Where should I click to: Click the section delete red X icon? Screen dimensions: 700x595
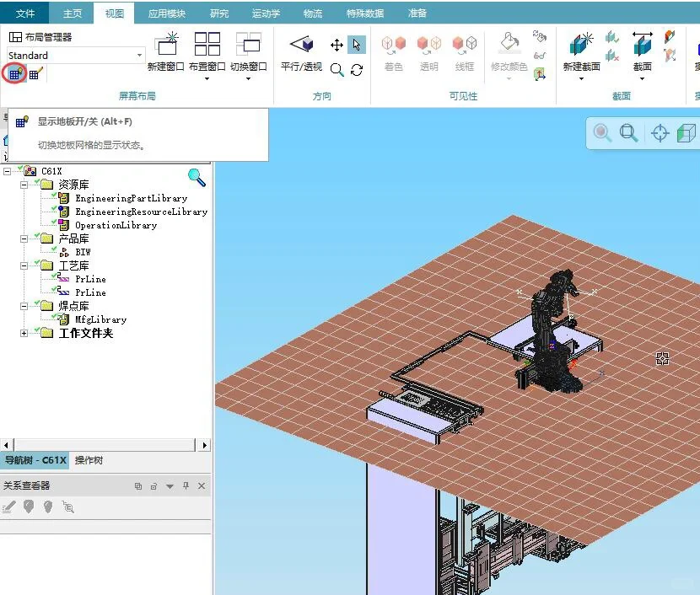tap(612, 56)
